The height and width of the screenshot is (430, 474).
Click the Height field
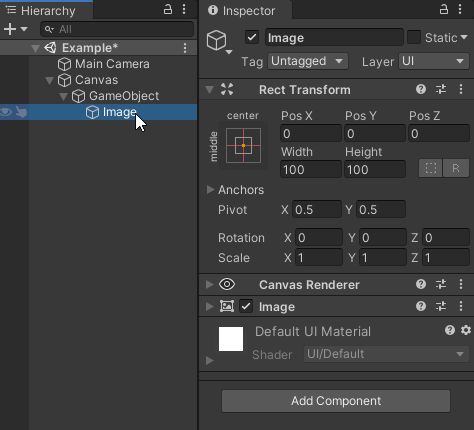pos(375,169)
